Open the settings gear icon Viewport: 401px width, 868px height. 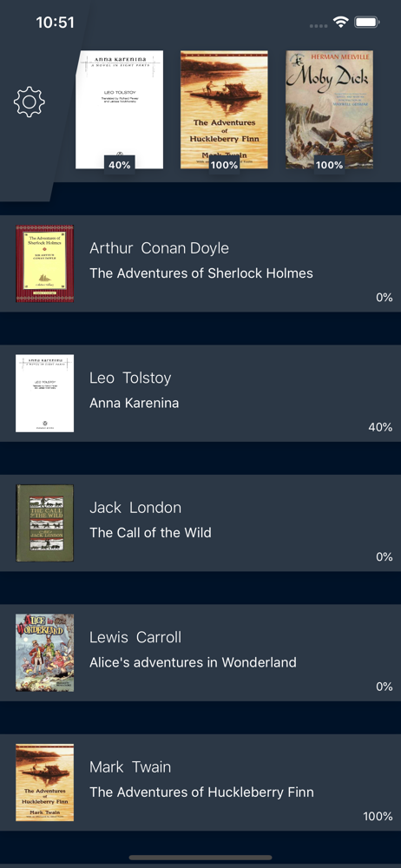click(30, 102)
